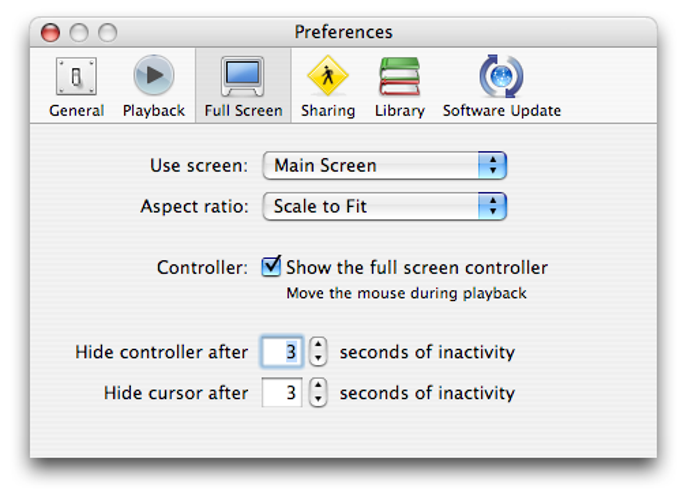Click the Full Screen monitor icon

tap(243, 77)
